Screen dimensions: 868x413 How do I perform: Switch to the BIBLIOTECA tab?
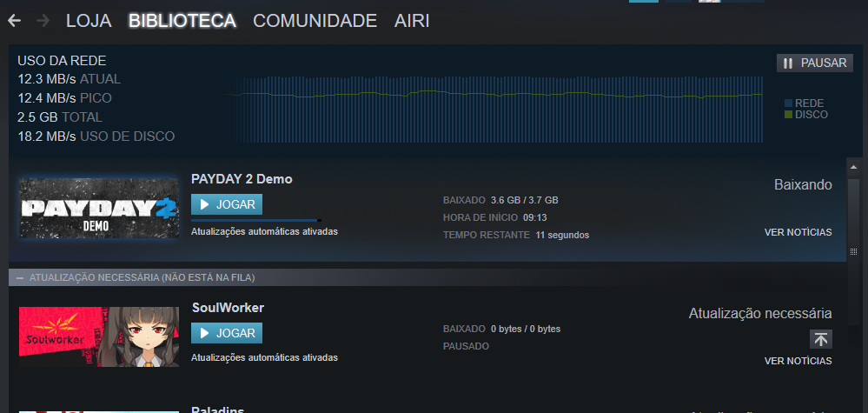(182, 21)
